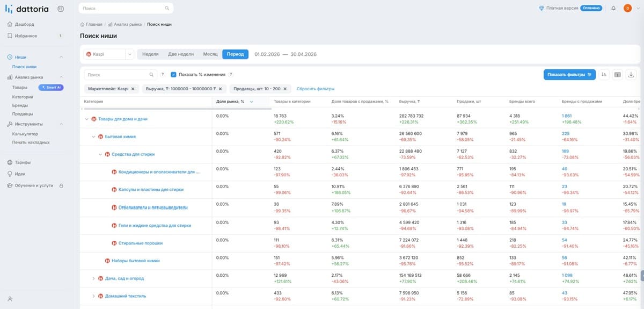Viewport: 644px width, 309px height.
Task: Click the date range 01.02.2026 — 30.04.2026
Action: click(x=286, y=54)
